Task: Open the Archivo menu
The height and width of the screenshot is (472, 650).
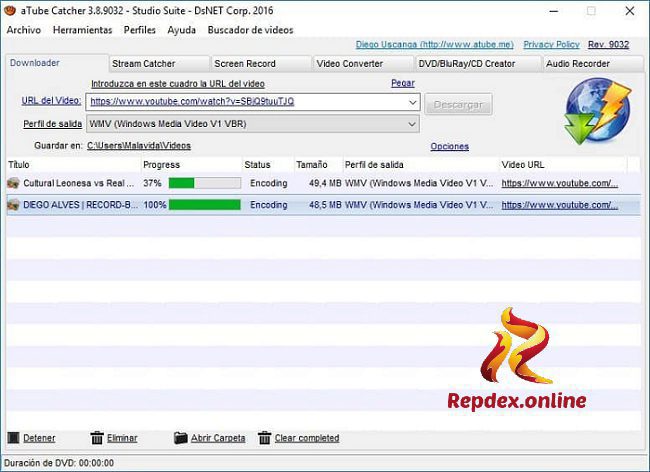Action: pos(24,30)
